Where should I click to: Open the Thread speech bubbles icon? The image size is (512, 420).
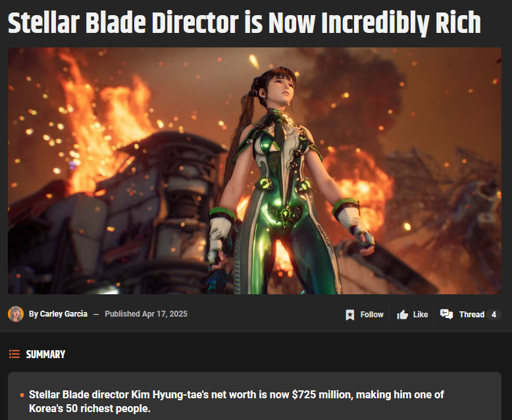446,314
